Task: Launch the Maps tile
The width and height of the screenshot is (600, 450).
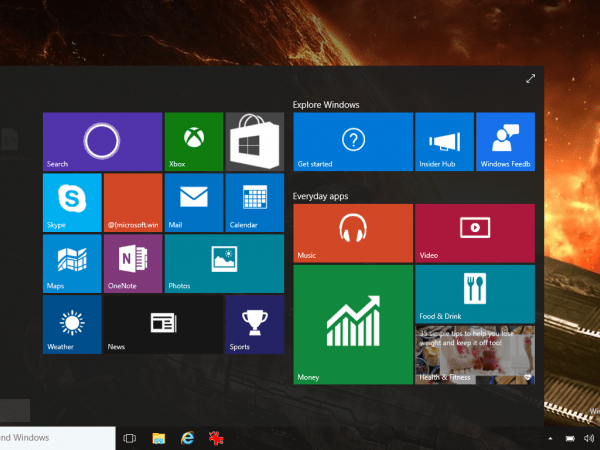Action: tap(72, 264)
